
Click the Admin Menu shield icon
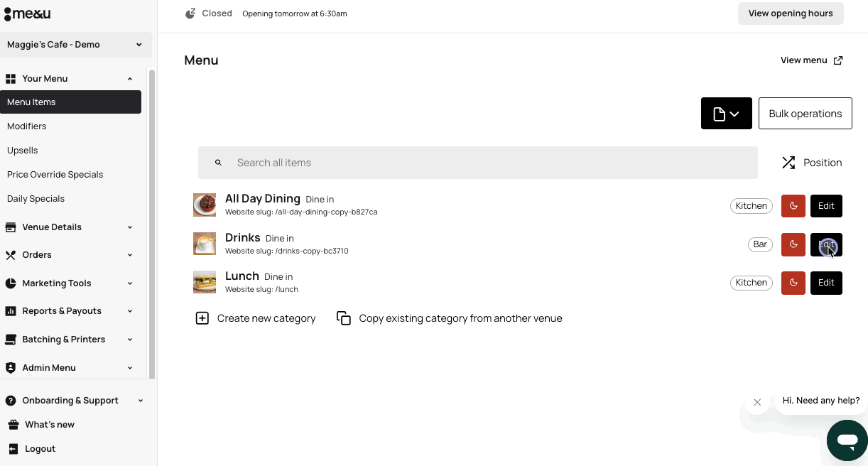(11, 368)
